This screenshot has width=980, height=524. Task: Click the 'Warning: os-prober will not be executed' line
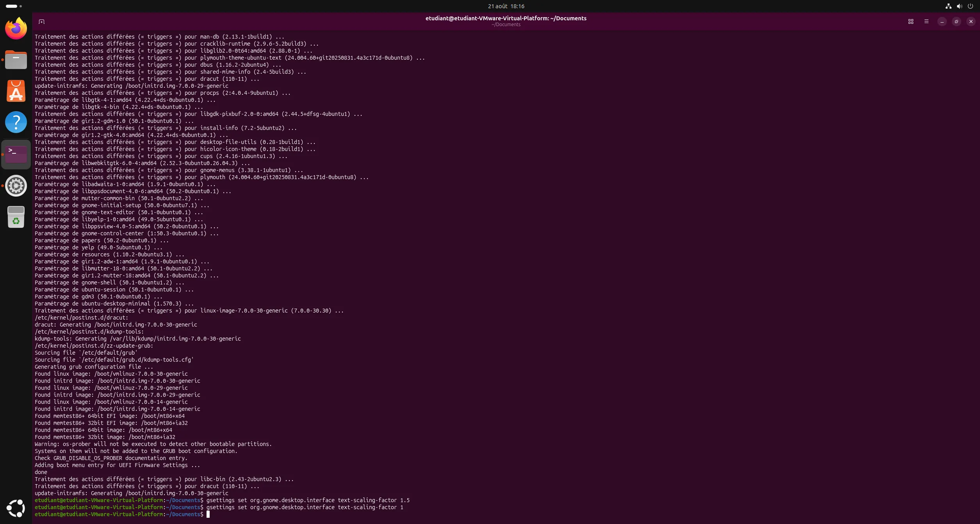[153, 444]
